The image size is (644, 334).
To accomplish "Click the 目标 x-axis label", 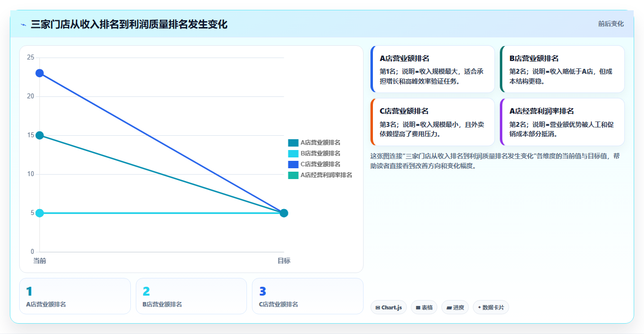I will (x=284, y=261).
